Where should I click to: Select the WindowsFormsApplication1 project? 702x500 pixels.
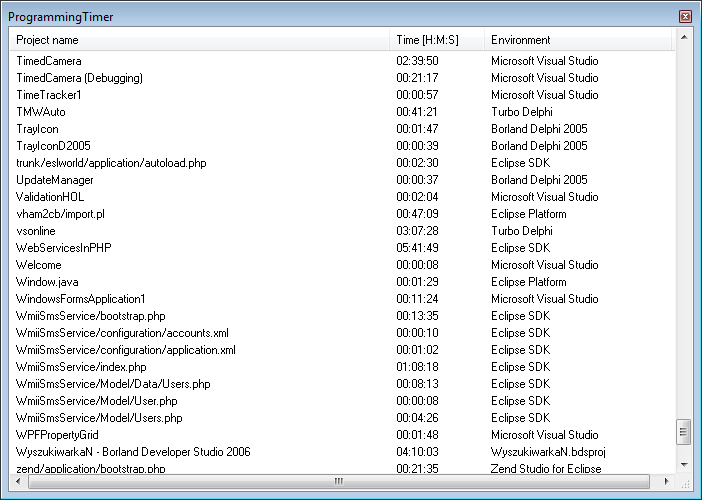click(x=342, y=299)
